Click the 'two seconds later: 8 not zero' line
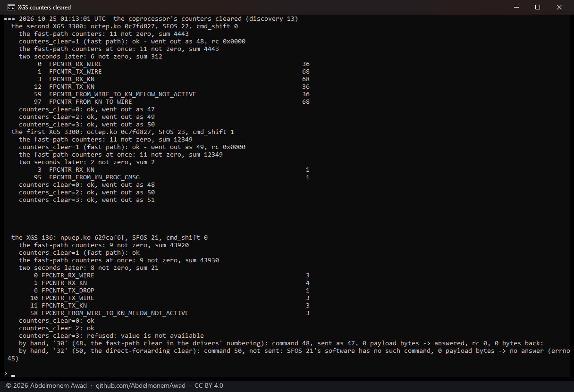This screenshot has height=392, width=574. pos(89,268)
